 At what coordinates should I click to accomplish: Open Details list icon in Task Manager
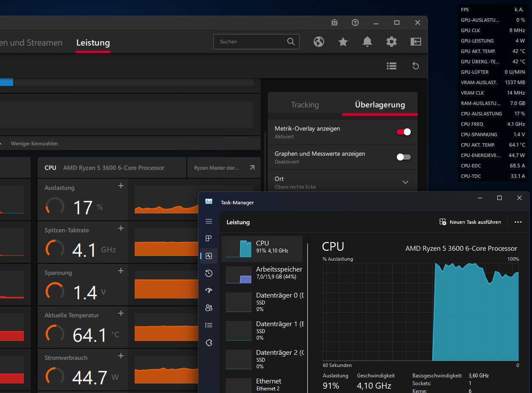click(x=209, y=325)
